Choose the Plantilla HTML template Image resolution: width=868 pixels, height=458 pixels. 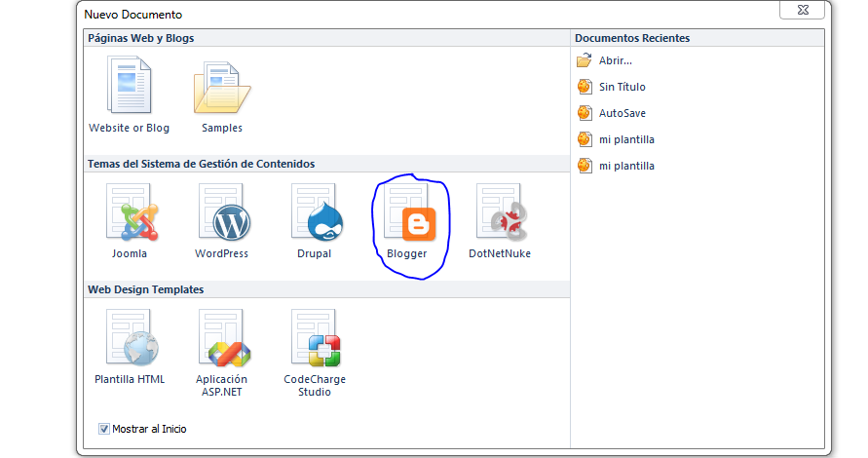pos(130,347)
